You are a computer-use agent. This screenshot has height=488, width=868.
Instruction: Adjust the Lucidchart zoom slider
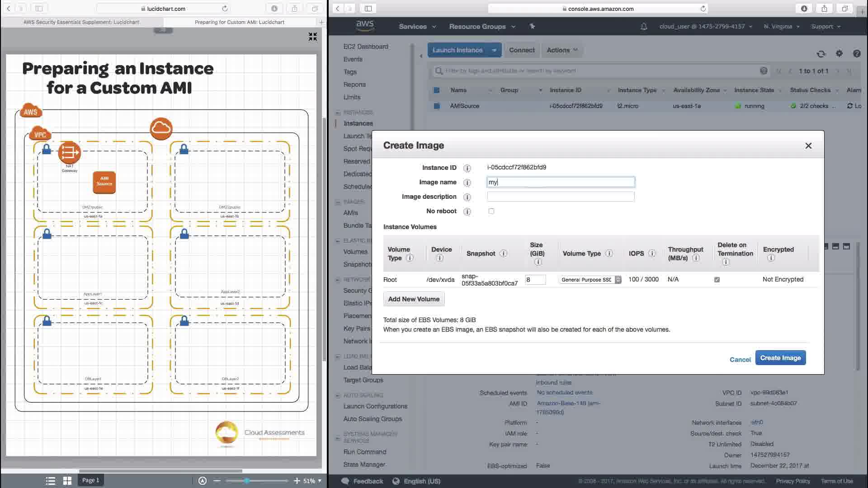pyautogui.click(x=247, y=481)
